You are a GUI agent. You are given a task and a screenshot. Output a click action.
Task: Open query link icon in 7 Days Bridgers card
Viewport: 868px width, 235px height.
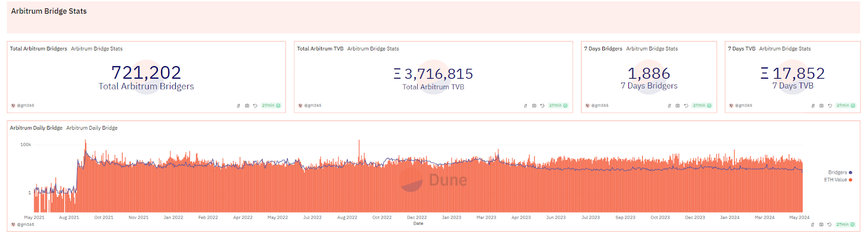(x=669, y=106)
